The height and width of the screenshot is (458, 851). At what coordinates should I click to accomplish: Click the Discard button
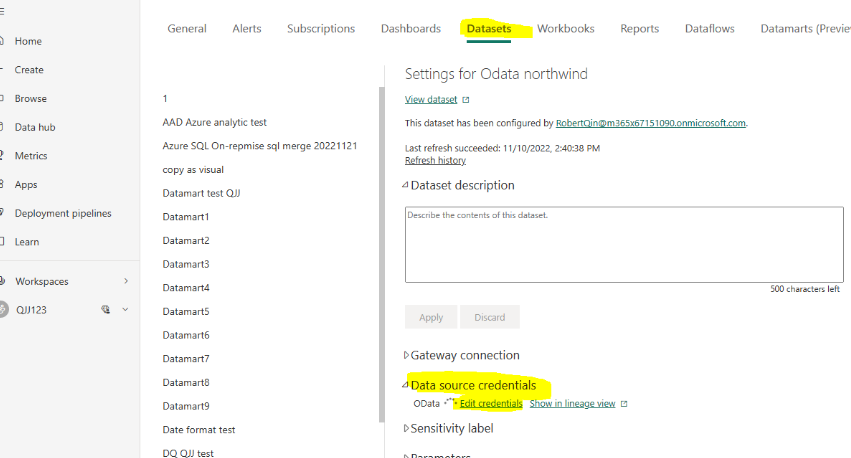[x=490, y=317]
